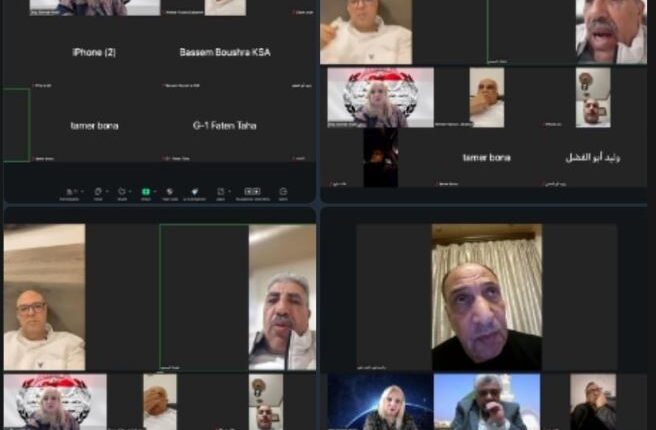This screenshot has height=430, width=656.
Task: Open the Apps icon in the toolbar
Action: point(220,190)
